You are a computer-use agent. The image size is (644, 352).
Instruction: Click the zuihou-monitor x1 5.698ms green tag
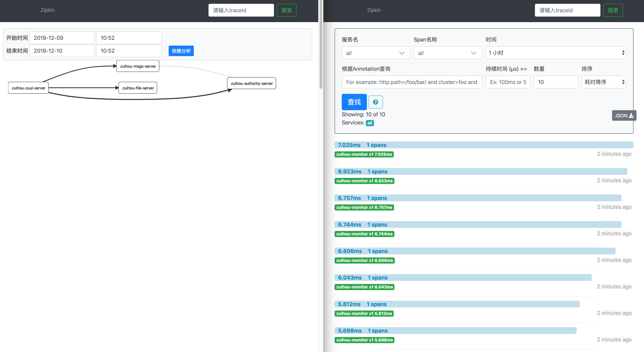pos(364,340)
